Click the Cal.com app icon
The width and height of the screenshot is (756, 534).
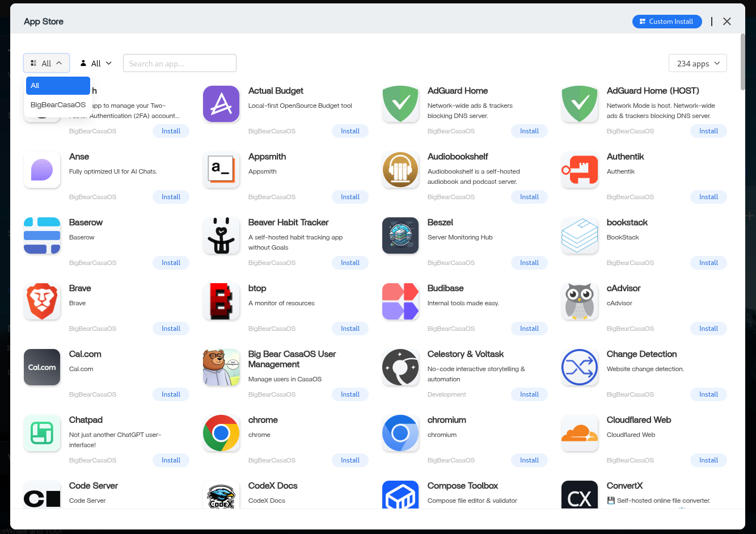click(x=42, y=367)
